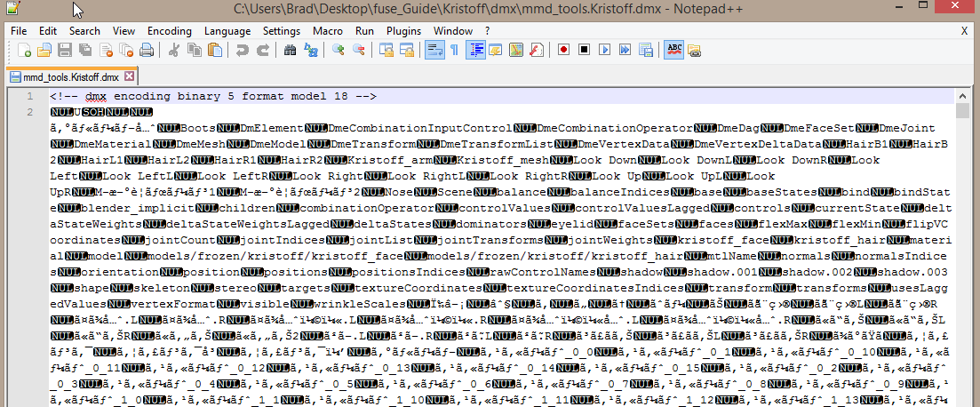Image resolution: width=980 pixels, height=407 pixels.
Task: Open the File menu
Action: [x=19, y=30]
